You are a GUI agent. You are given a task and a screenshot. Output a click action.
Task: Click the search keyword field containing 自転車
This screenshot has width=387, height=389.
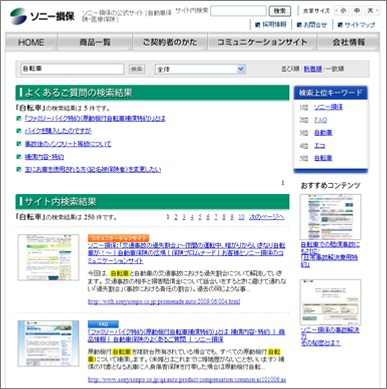(x=72, y=69)
